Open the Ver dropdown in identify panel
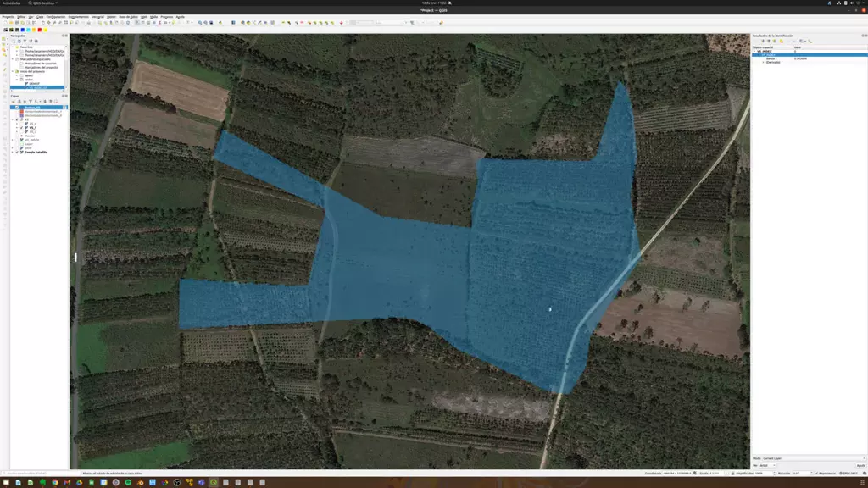Image resolution: width=868 pixels, height=488 pixels. (768, 466)
